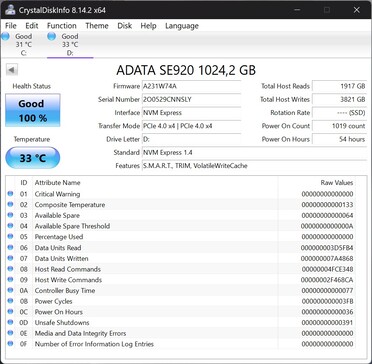Click the CrystalDiskInfo app icon in title bar
Image resolution: width=372 pixels, height=364 pixels.
pos(10,10)
